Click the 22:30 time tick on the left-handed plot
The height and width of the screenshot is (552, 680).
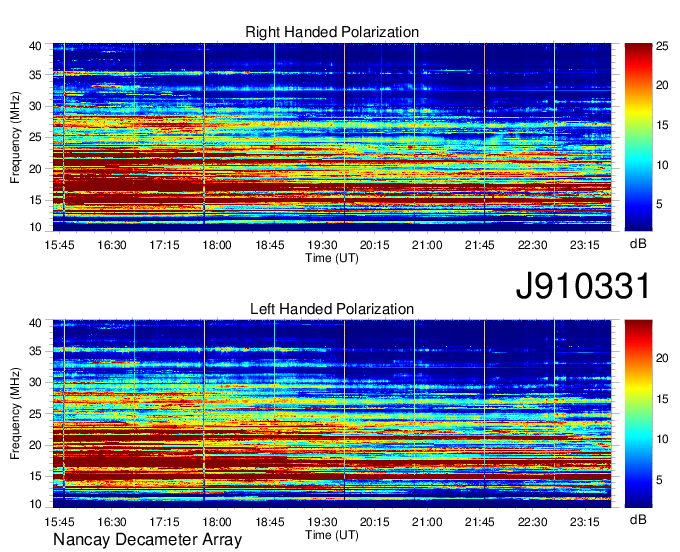533,522
